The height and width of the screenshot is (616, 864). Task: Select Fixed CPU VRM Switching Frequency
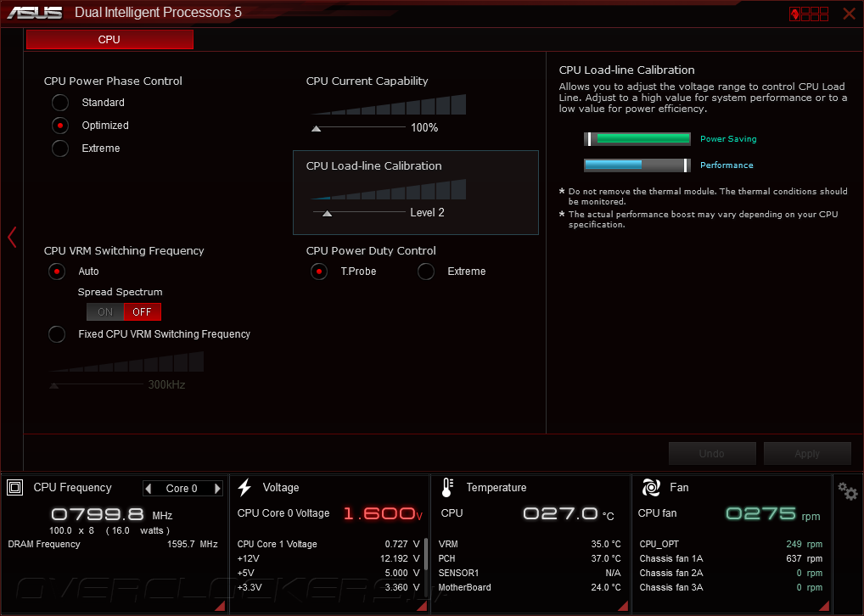57,334
